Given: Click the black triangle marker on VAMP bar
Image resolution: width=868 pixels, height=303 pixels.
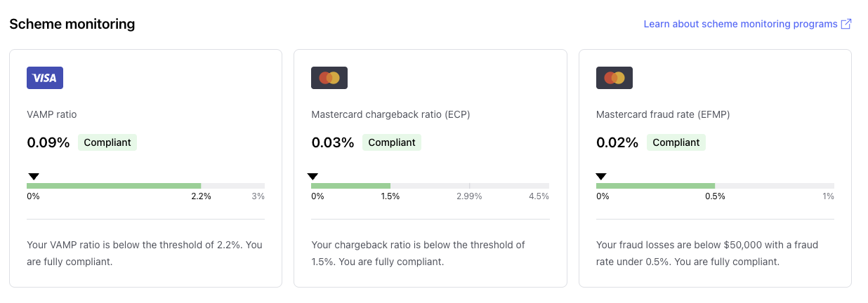Looking at the screenshot, I should click(33, 177).
